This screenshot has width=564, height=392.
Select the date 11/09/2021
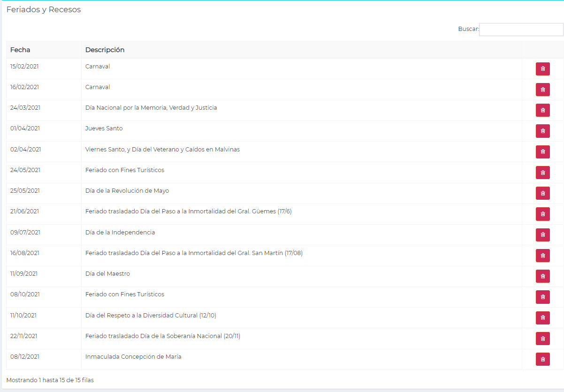[x=24, y=274]
